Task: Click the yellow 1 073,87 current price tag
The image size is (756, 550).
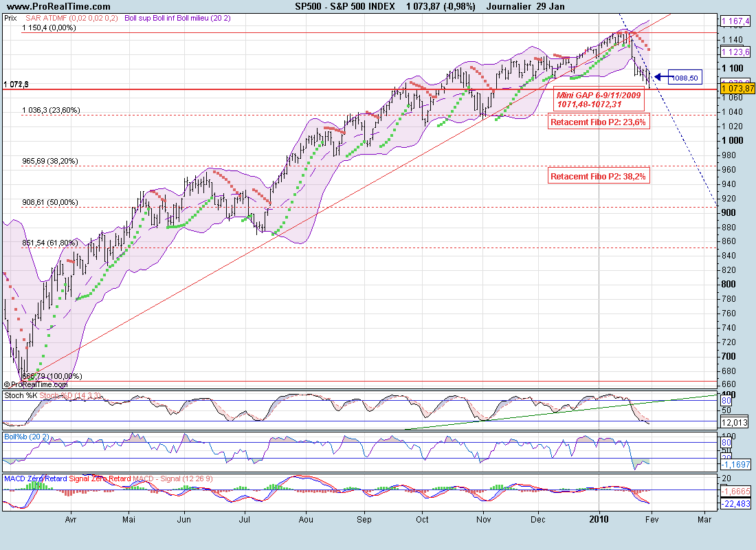Action: 737,88
